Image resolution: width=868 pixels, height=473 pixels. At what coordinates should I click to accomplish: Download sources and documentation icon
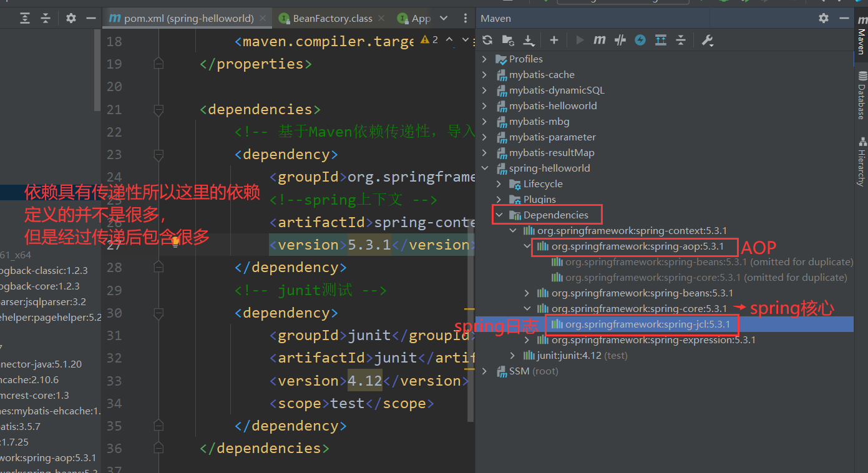click(x=529, y=41)
